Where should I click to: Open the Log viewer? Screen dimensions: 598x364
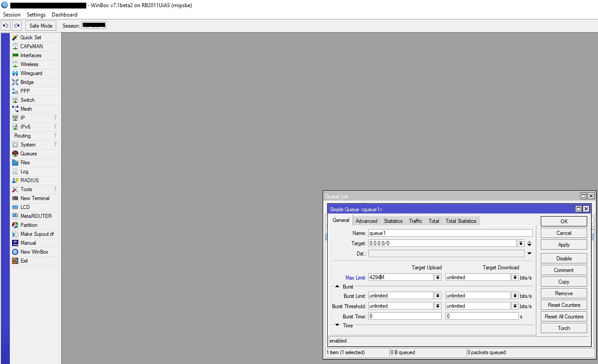coord(36,172)
